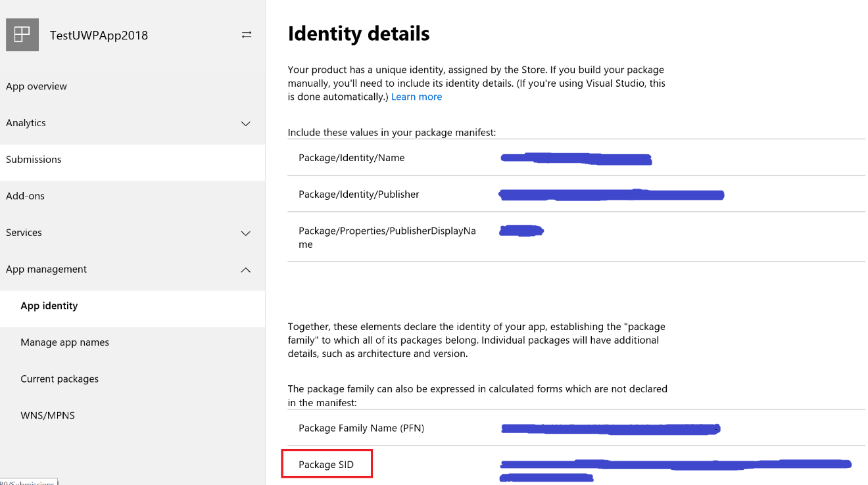Image resolution: width=868 pixels, height=485 pixels.
Task: Click the switch app arrows icon
Action: click(247, 35)
